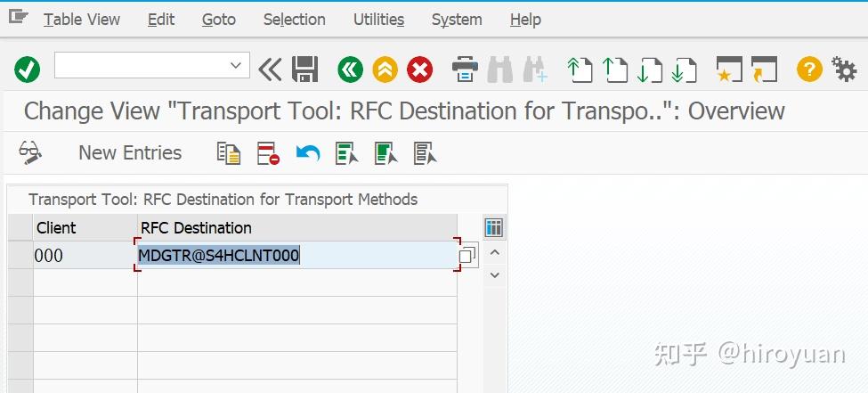Click the Select Block icon
Image resolution: width=868 pixels, height=393 pixels.
[385, 153]
